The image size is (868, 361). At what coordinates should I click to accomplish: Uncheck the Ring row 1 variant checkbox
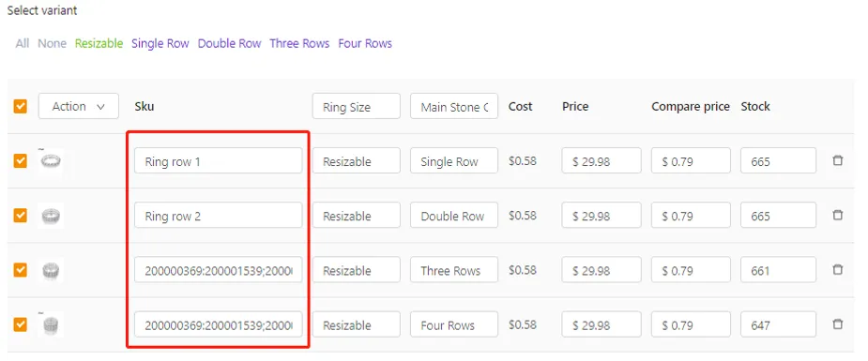click(x=21, y=161)
